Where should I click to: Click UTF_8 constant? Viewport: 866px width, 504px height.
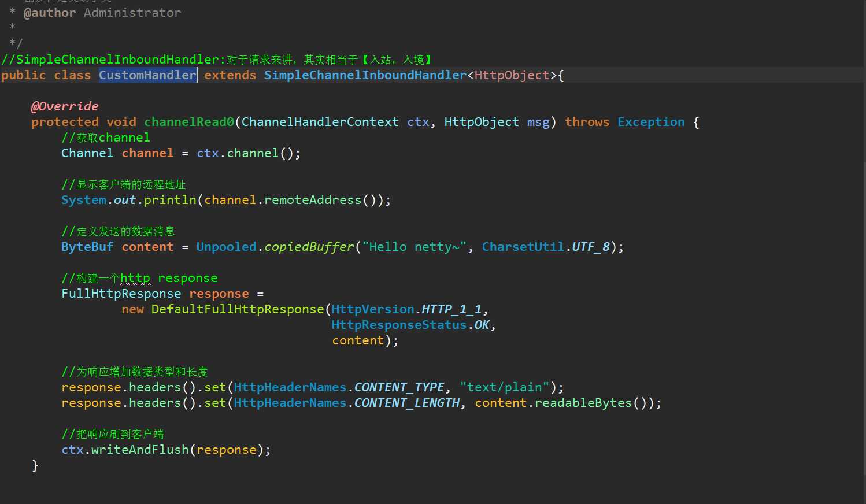(591, 247)
